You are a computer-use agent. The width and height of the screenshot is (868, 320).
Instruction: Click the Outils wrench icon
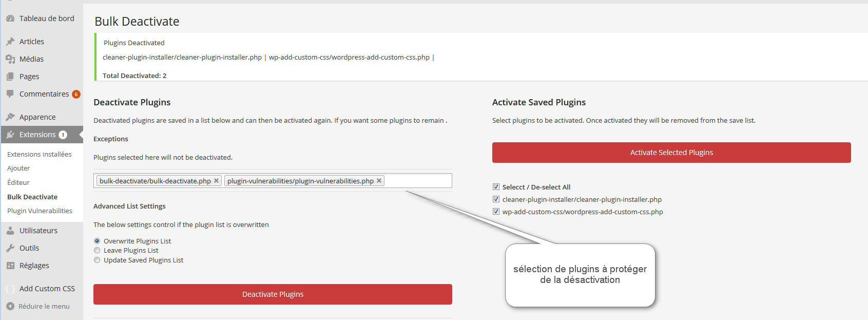point(10,248)
